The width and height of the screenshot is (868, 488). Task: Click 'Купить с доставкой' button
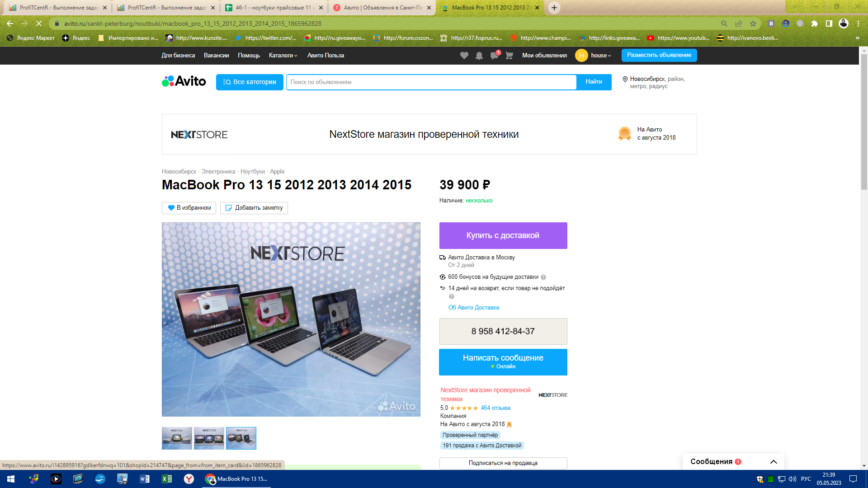pos(503,235)
